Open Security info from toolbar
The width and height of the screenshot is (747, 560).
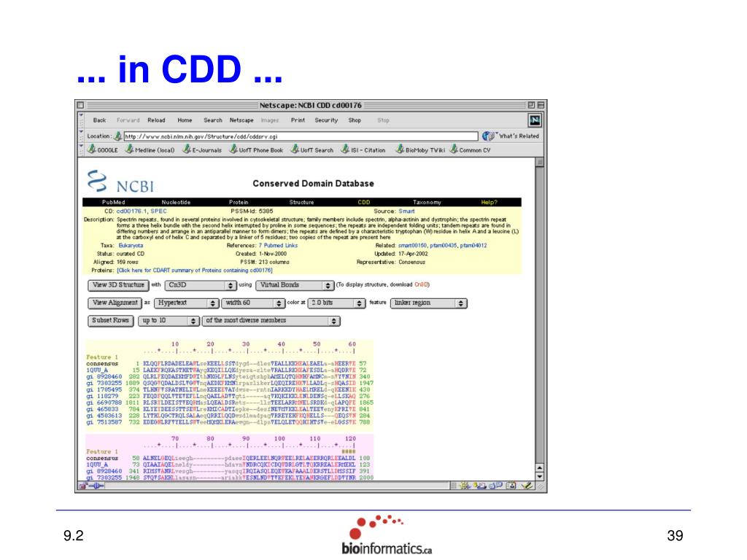click(x=326, y=120)
